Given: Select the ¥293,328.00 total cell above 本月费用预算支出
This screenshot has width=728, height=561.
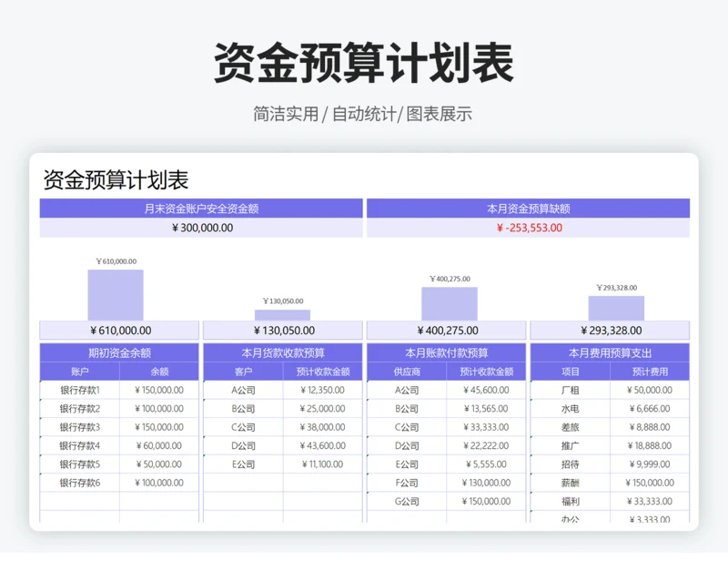Looking at the screenshot, I should click(x=610, y=331).
